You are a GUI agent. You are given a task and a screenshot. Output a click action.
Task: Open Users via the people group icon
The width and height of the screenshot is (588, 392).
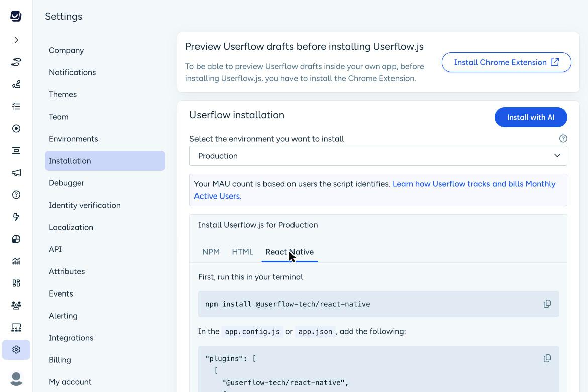tap(16, 306)
